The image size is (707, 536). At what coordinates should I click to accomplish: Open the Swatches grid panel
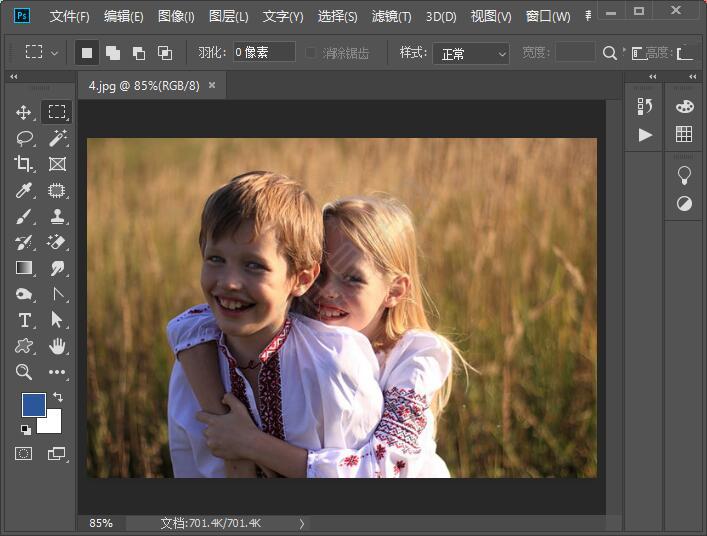tap(684, 134)
